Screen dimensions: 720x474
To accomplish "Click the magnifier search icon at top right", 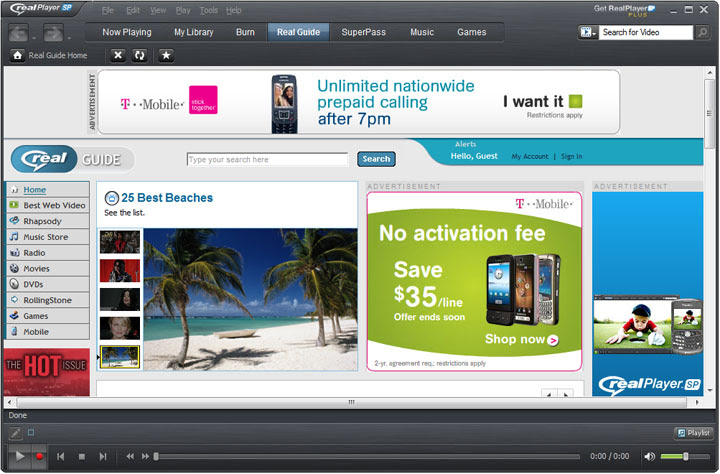I will [x=703, y=32].
